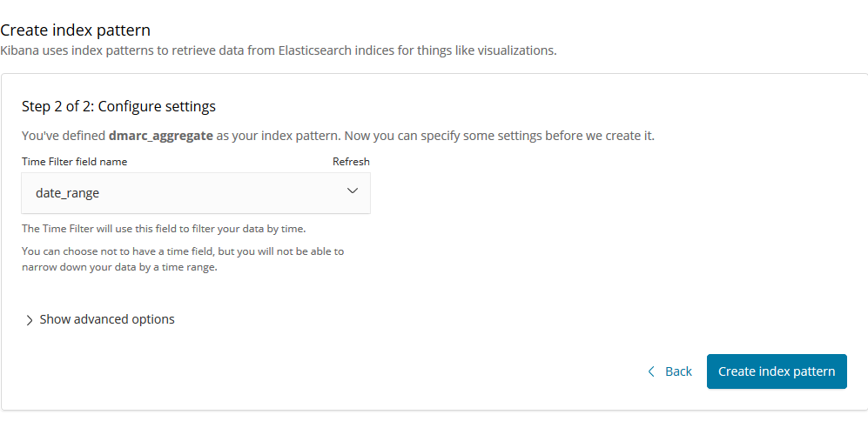Click the 'narrow down your data' text line
This screenshot has width=868, height=428.
pos(119,268)
